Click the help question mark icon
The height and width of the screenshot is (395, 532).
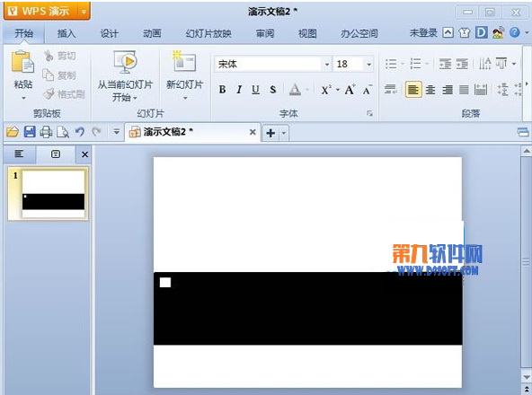tap(515, 32)
